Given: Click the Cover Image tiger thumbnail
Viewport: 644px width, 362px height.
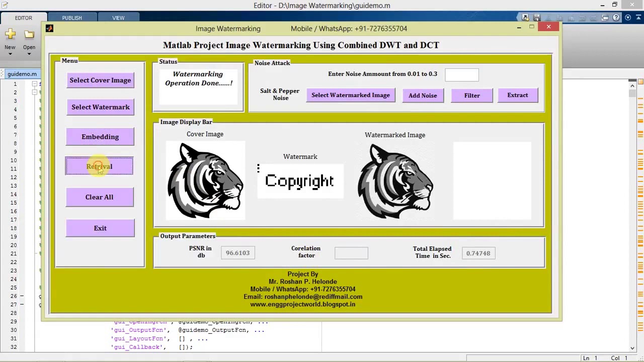Looking at the screenshot, I should pos(205,181).
